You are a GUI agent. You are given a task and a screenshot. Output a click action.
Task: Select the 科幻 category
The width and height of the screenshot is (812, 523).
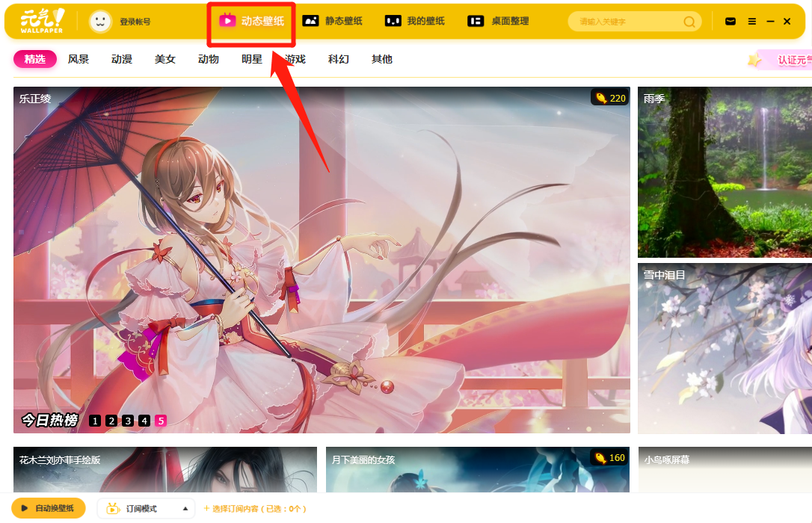[x=339, y=59]
